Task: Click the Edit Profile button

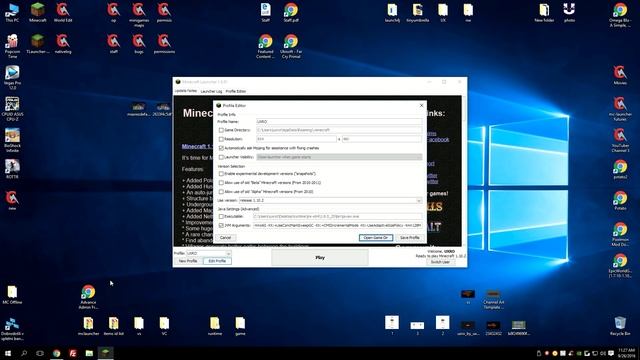Action: point(217,261)
